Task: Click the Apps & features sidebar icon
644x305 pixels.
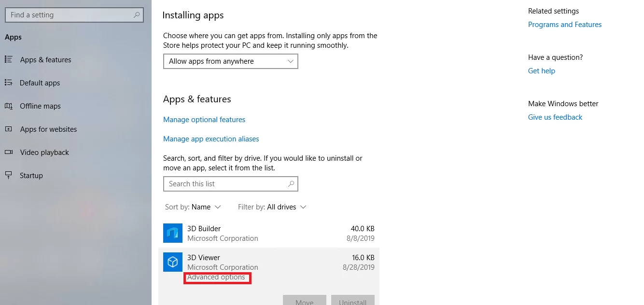Action: tap(8, 59)
